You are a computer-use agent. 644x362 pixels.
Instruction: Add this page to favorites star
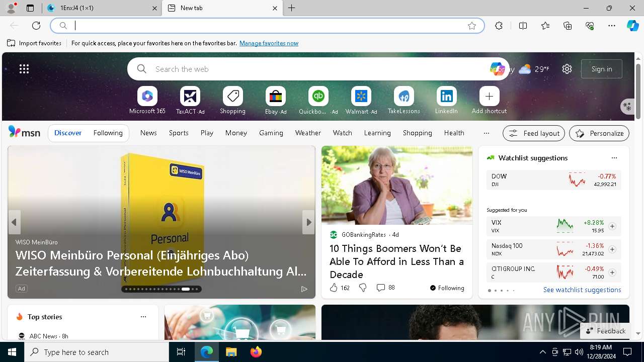click(472, 26)
